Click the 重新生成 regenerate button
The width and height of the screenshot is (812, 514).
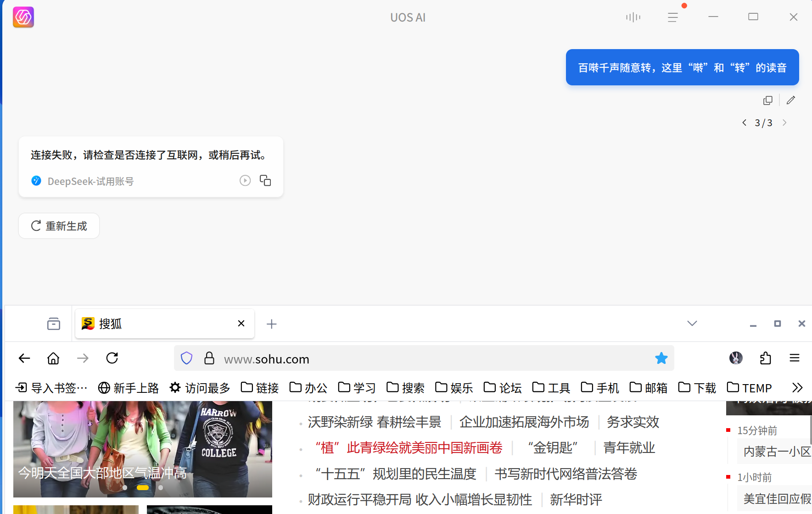(59, 225)
